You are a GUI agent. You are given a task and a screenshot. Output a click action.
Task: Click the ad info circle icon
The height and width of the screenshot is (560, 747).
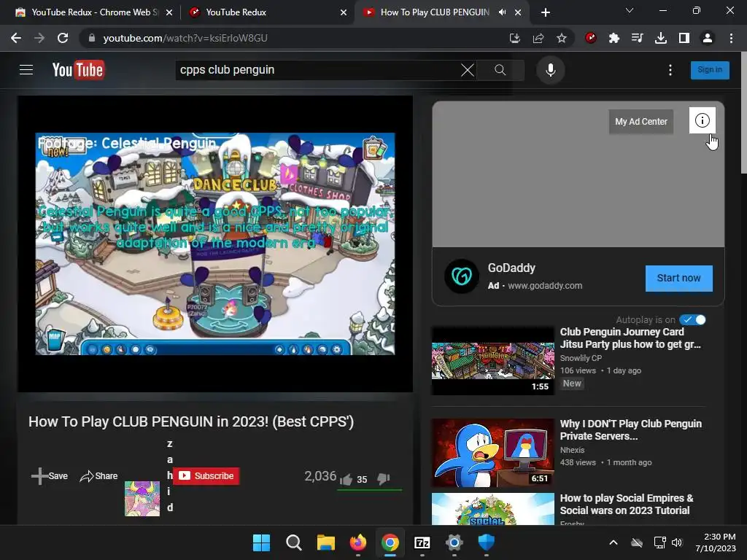pos(703,120)
